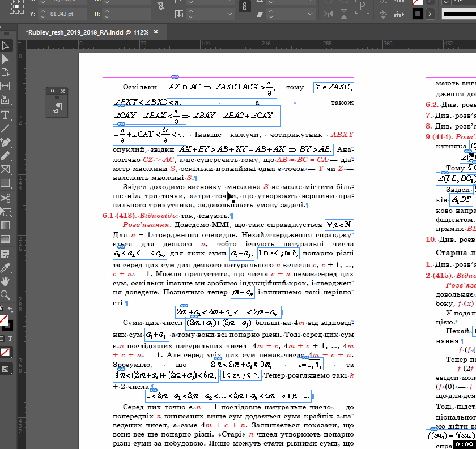Image resolution: width=476 pixels, height=449 pixels.
Task: Click the red text 'Розв'язання.' on left page
Action: click(x=147, y=225)
